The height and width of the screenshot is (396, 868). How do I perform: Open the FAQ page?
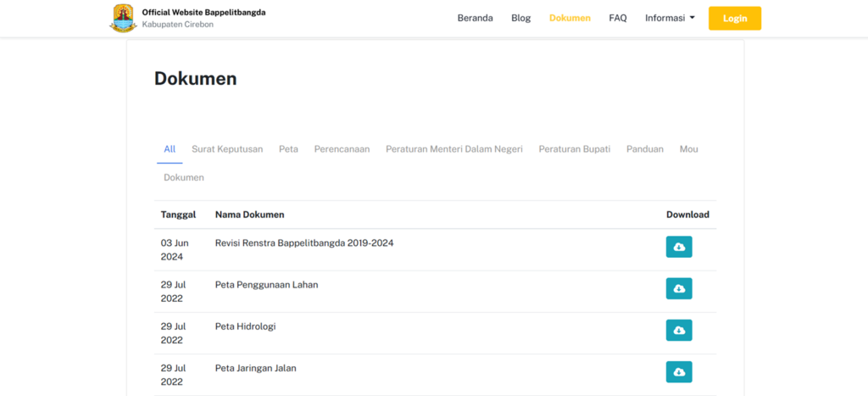tap(618, 19)
